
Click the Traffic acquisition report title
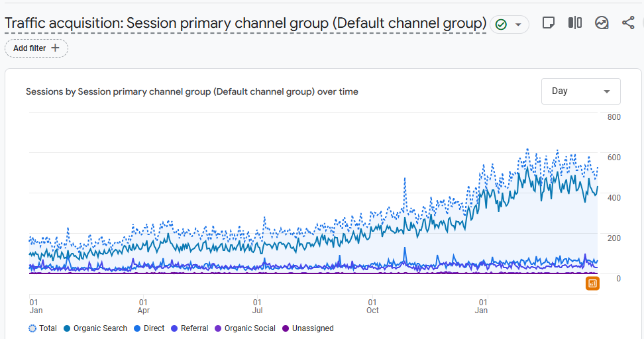[x=245, y=23]
